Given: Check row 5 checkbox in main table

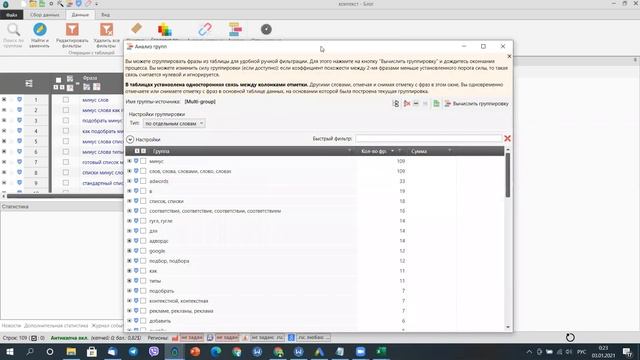Looking at the screenshot, I should [66, 141].
